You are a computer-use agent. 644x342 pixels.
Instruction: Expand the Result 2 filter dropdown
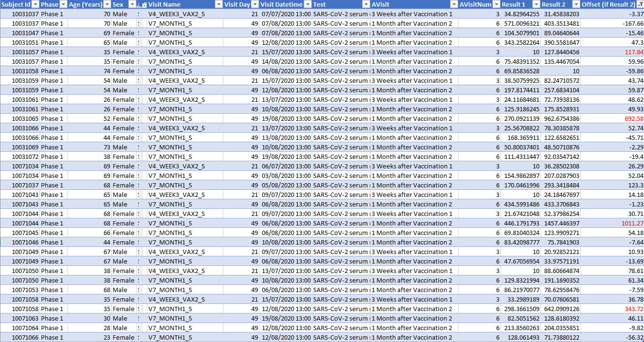coord(576,4)
